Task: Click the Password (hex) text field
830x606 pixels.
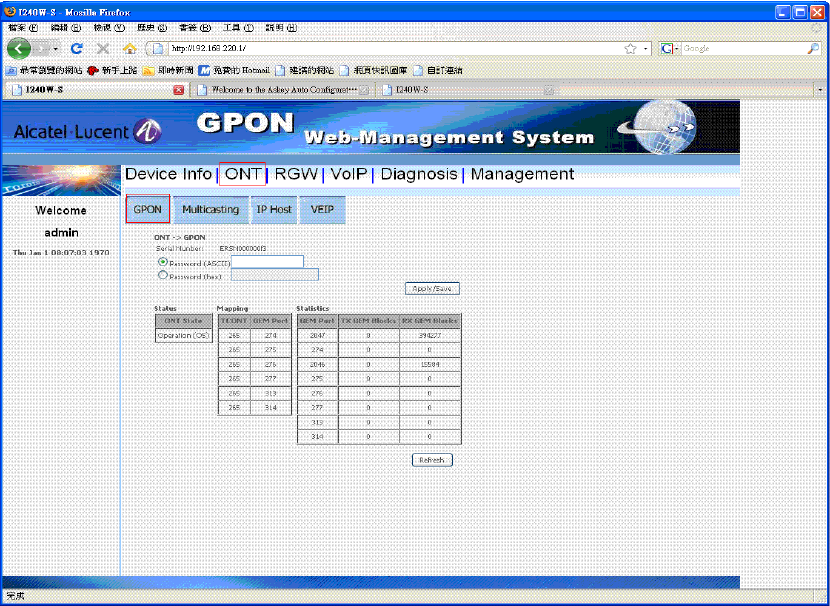Action: click(275, 275)
